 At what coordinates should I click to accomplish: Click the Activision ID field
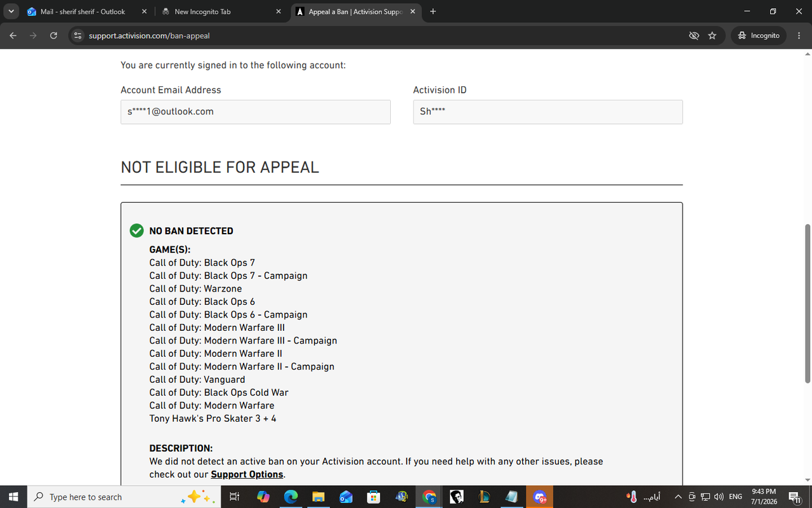click(547, 112)
